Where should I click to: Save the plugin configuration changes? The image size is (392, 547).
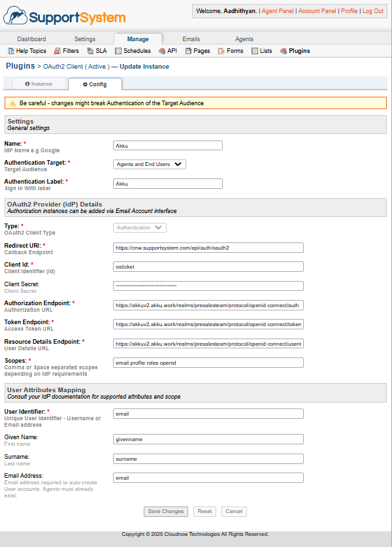(x=166, y=511)
